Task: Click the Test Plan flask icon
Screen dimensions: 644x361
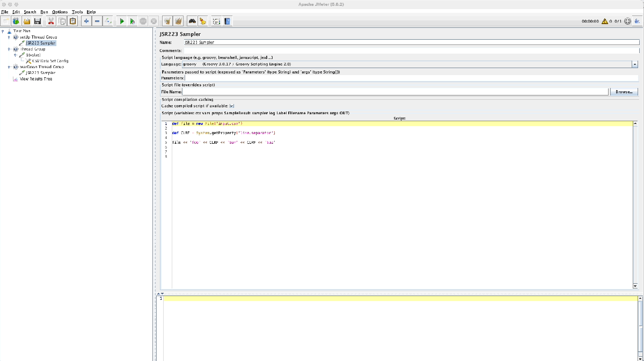Action: point(10,31)
